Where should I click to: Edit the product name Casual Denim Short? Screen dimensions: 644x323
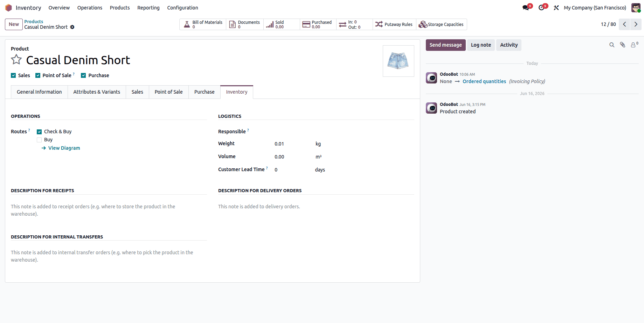[x=78, y=60]
